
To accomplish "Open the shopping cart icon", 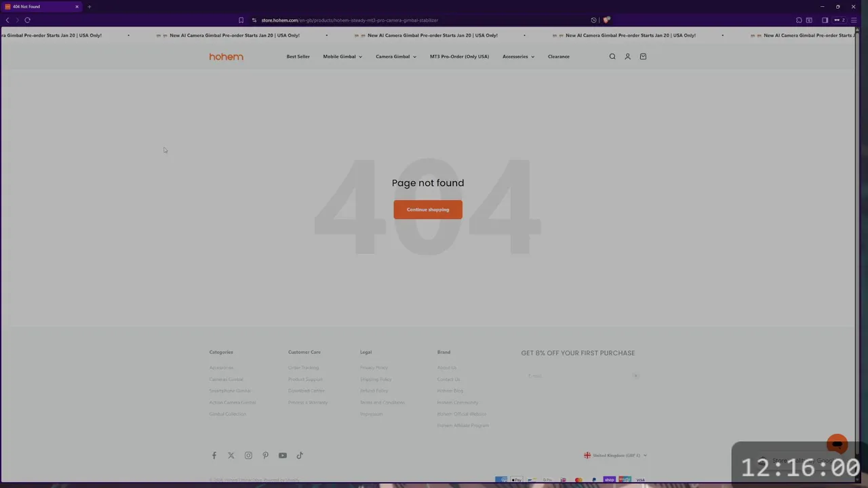I will pos(643,57).
